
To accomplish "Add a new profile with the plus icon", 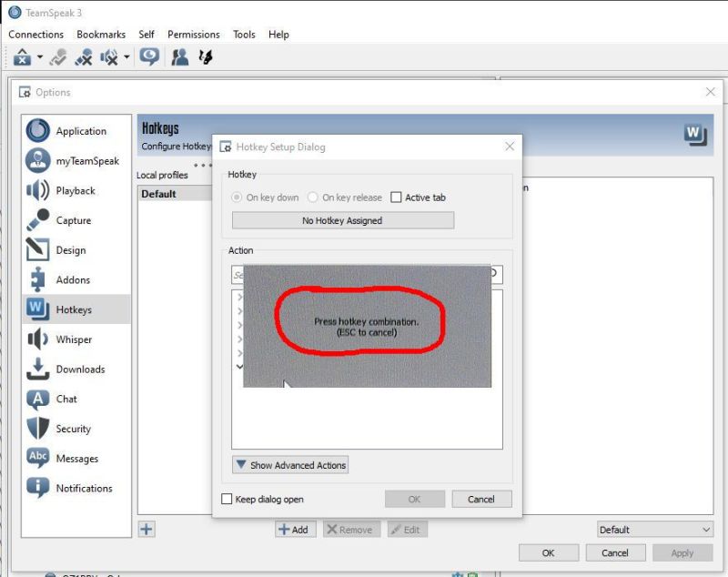I will pos(147,529).
